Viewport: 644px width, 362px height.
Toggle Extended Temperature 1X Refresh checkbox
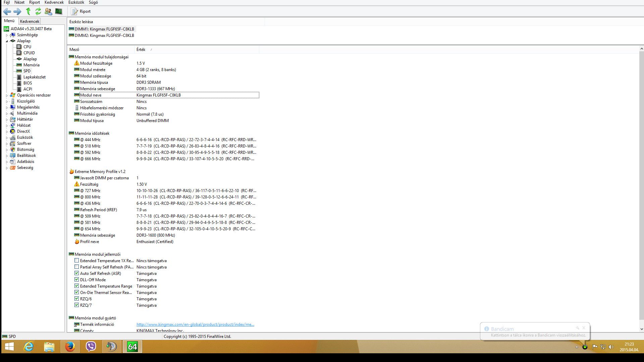[76, 260]
